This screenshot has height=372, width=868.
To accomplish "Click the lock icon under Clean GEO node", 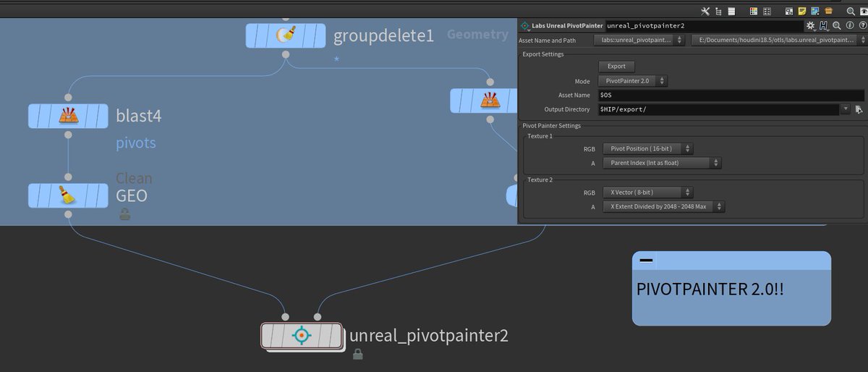I will point(125,214).
